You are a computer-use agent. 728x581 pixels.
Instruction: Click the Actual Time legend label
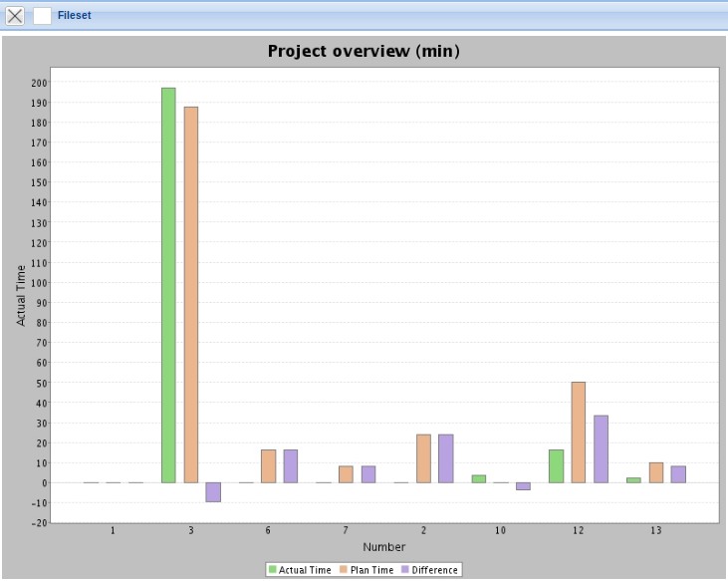click(x=306, y=570)
